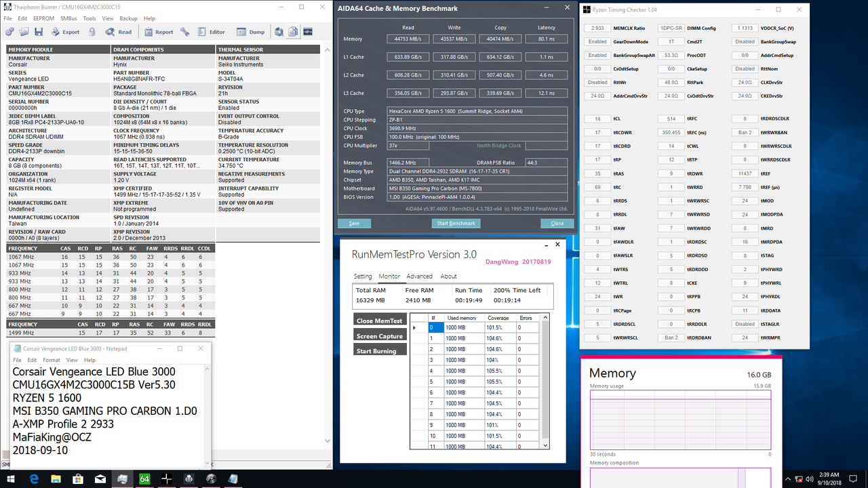Viewport: 868px width, 488px height.
Task: Open the Tools menu in Thaiphoon Burner
Action: click(x=90, y=18)
